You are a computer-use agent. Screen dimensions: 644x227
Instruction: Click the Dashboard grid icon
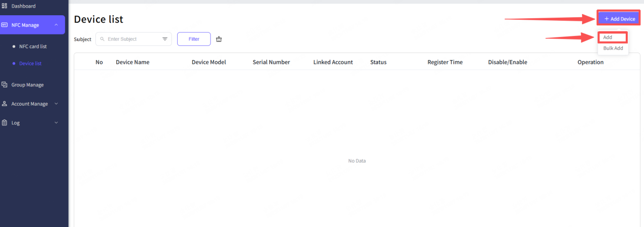[5, 6]
